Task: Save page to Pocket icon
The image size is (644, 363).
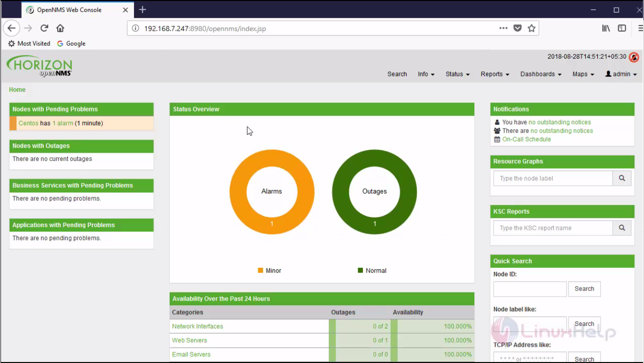Action: (x=518, y=28)
